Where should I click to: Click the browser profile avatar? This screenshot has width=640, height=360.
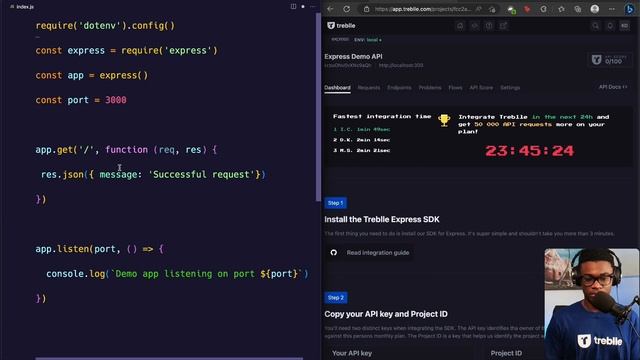(595, 9)
